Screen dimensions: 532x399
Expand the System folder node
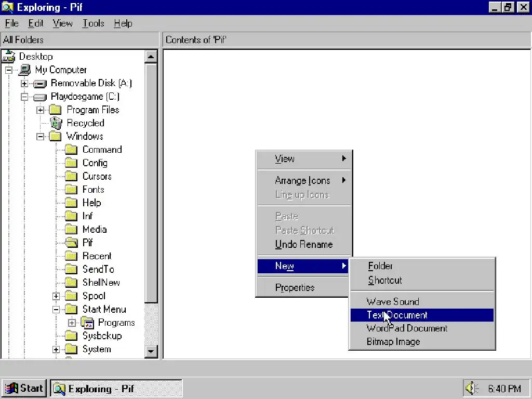[x=56, y=350]
